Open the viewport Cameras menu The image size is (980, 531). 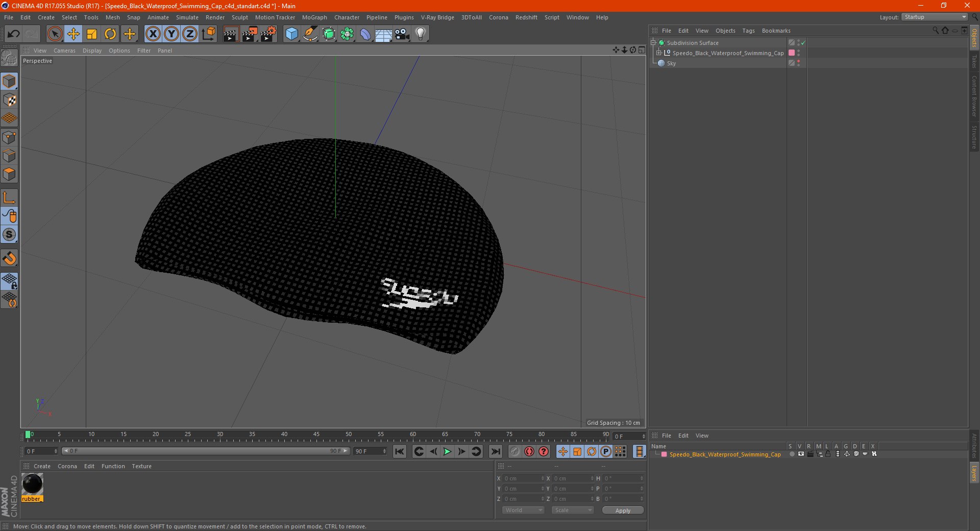pos(64,51)
